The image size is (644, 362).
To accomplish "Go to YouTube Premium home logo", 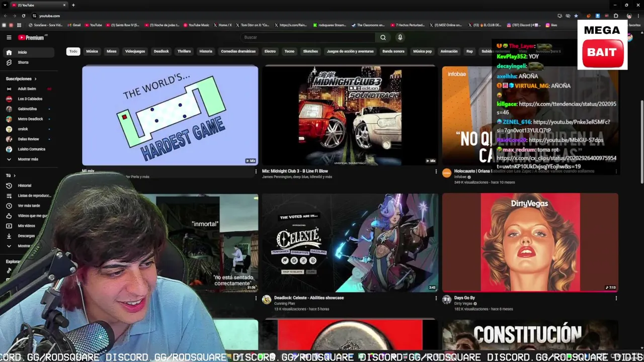I will pyautogui.click(x=32, y=37).
